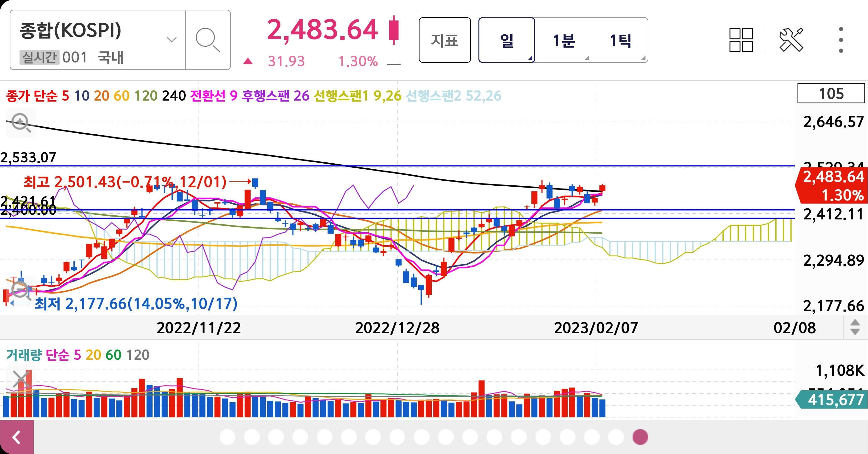
Task: Click the 2023/02/07 date marker
Action: (596, 328)
